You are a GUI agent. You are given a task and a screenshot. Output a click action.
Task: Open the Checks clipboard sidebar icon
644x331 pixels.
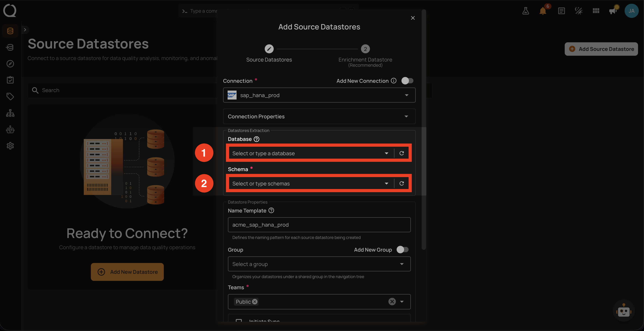pos(10,80)
